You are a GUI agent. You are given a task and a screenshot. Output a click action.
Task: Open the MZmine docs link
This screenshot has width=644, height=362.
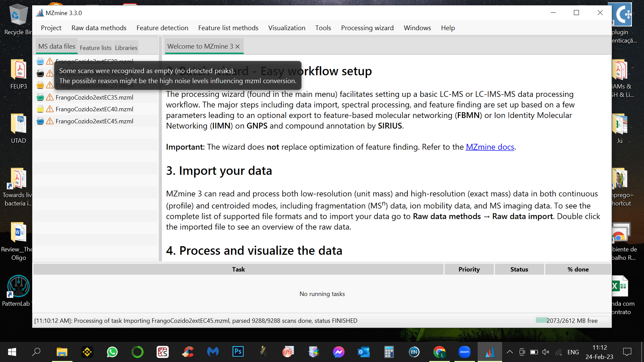click(490, 147)
